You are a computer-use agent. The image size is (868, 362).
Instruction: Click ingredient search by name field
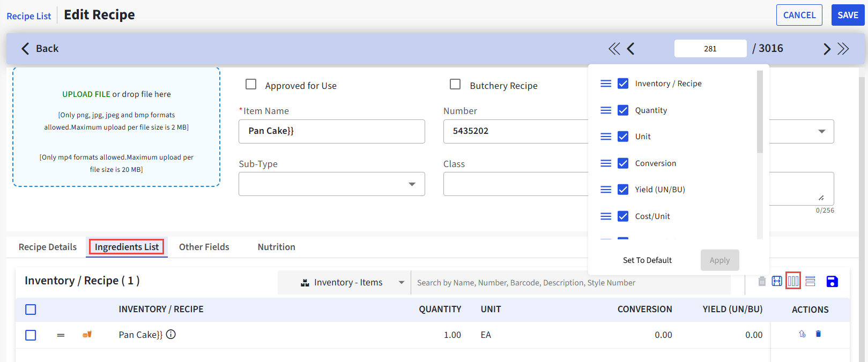(570, 283)
